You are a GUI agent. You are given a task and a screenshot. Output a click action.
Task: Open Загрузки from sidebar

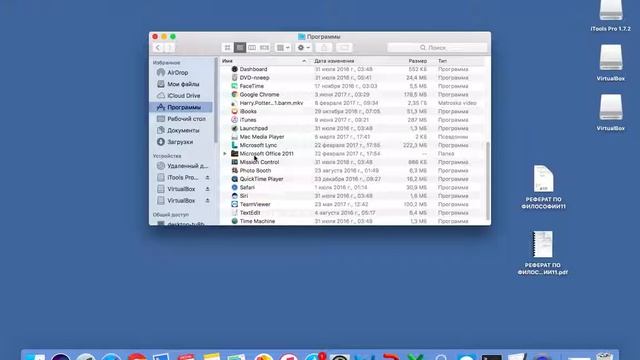pyautogui.click(x=181, y=142)
